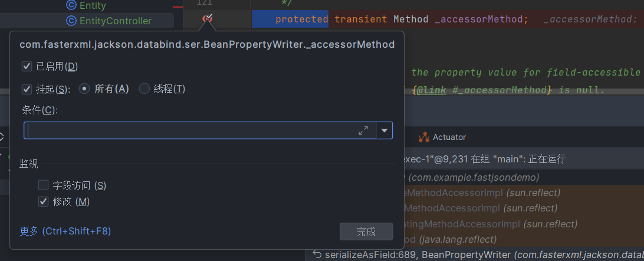
Task: Enable the 字段访问 (Field access) checkbox
Action: click(43, 185)
